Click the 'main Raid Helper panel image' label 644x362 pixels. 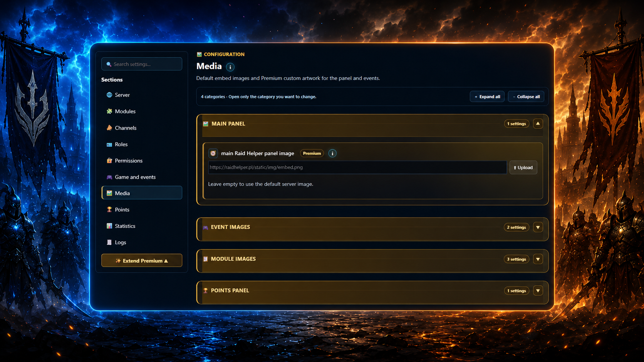click(258, 153)
